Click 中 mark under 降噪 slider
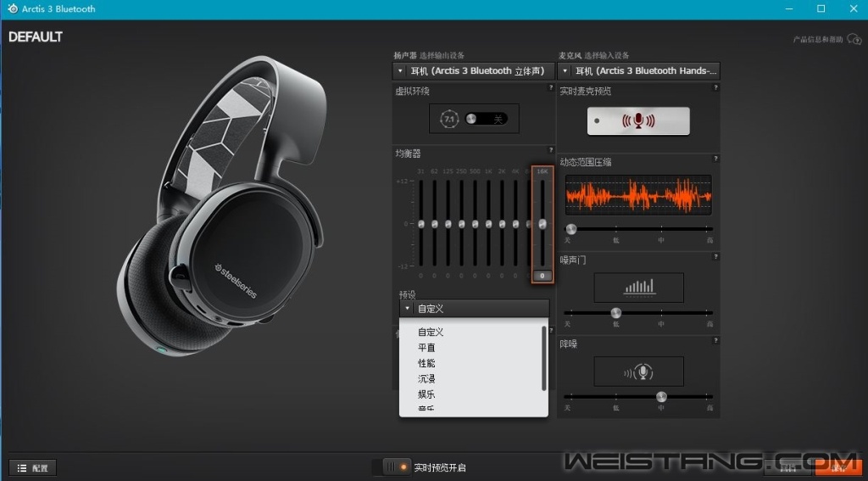 (661, 408)
